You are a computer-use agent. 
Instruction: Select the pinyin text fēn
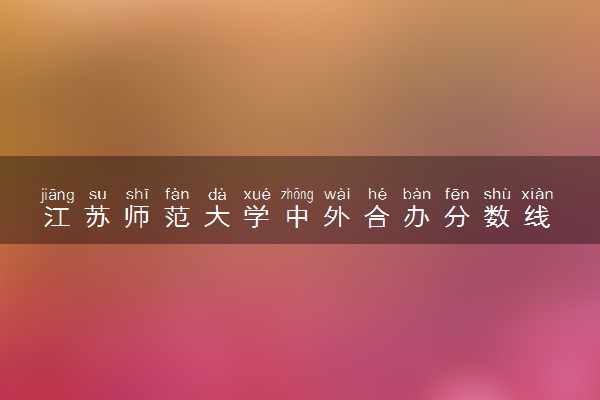click(457, 194)
